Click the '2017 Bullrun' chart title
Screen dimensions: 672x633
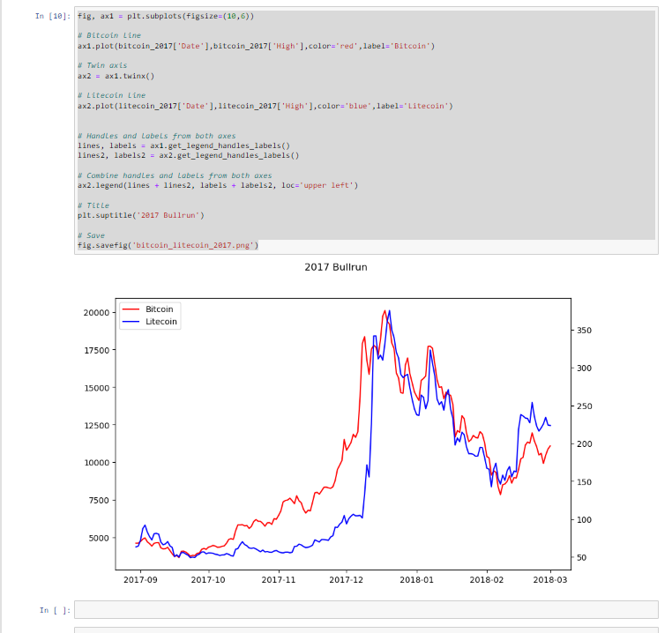[336, 267]
